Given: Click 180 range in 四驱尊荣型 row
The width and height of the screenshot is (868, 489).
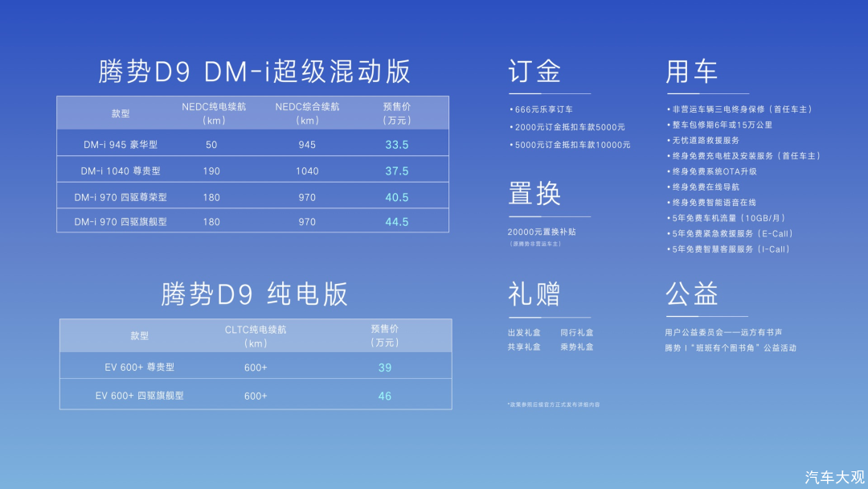Looking at the screenshot, I should pos(211,197).
